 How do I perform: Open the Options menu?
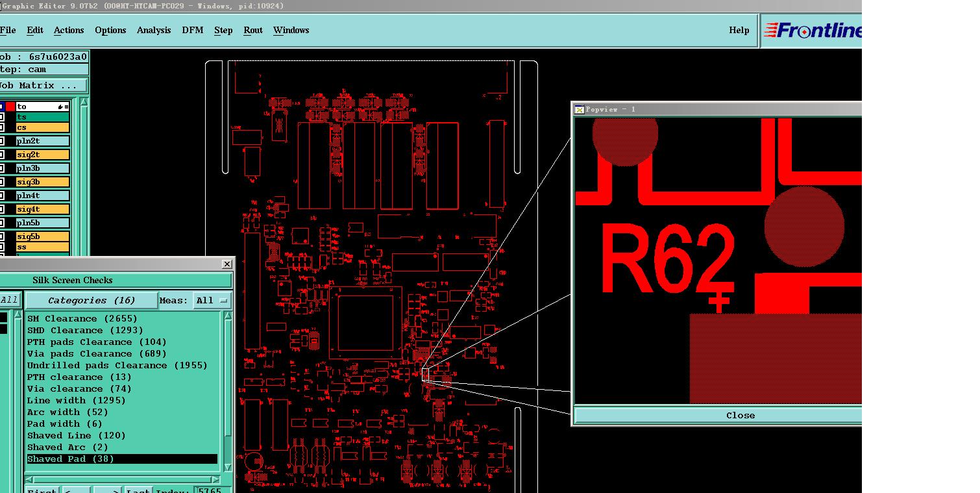point(110,30)
